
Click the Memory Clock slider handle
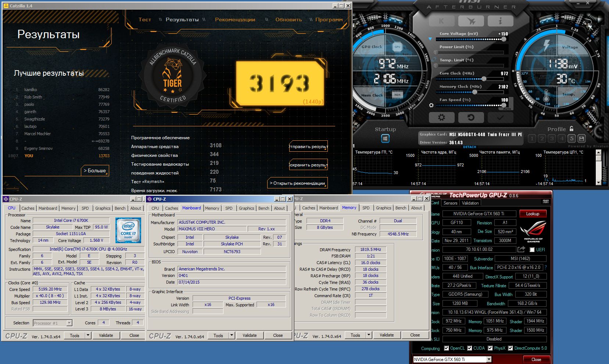point(475,92)
